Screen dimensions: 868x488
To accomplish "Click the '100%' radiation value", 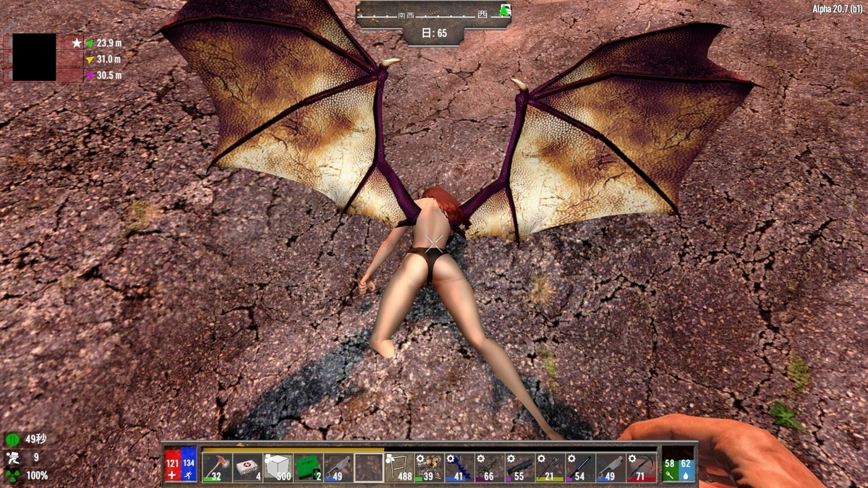I will pyautogui.click(x=37, y=476).
